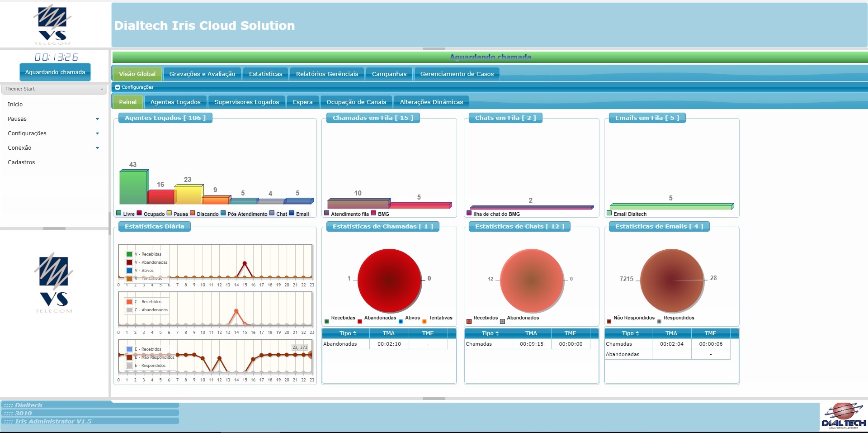Sort Emails table by Tipo column
The image size is (868, 433).
(x=628, y=333)
